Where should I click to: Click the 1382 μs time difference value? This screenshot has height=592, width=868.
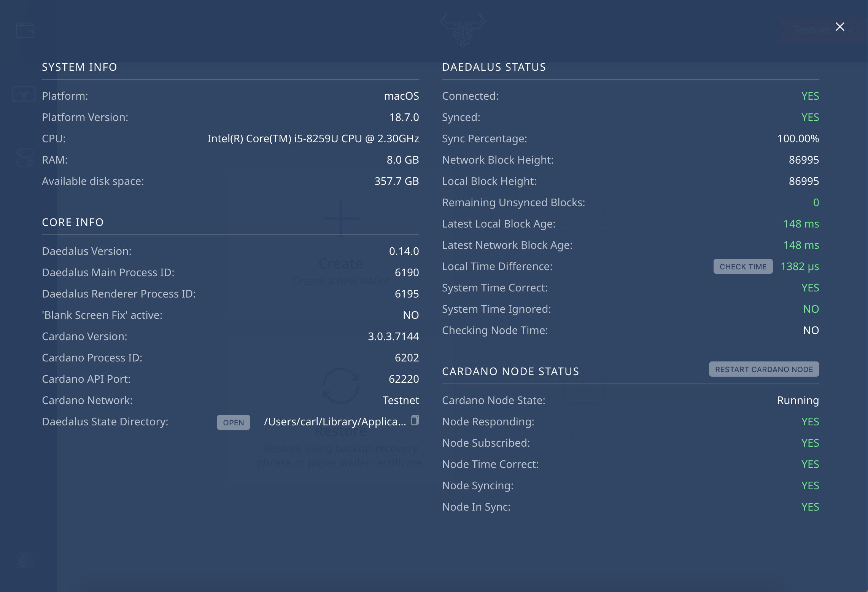point(800,266)
